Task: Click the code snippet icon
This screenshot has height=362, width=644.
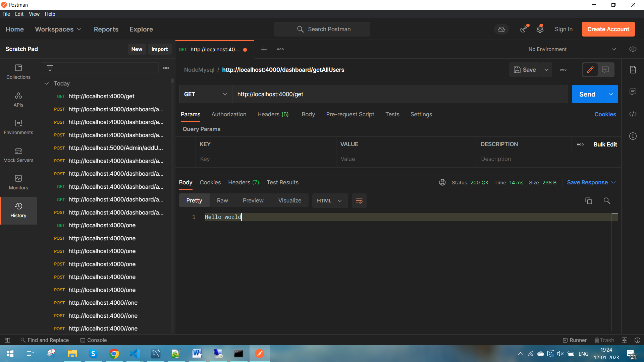Action: (633, 114)
